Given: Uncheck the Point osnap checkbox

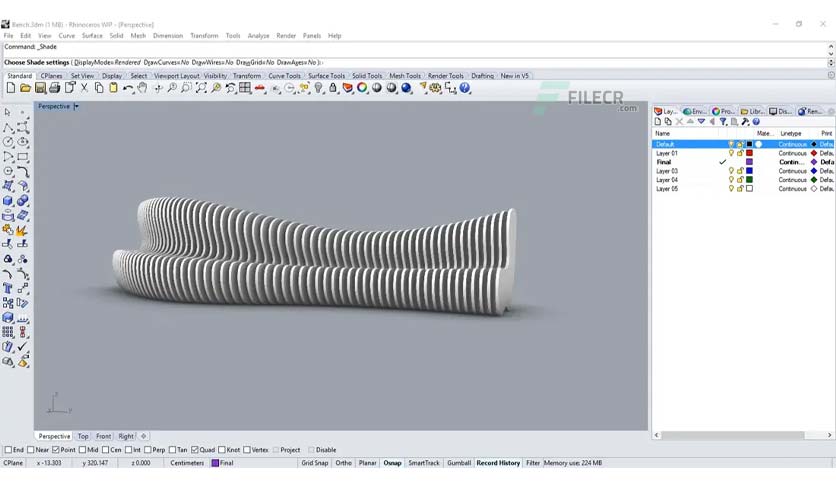Looking at the screenshot, I should [x=55, y=450].
